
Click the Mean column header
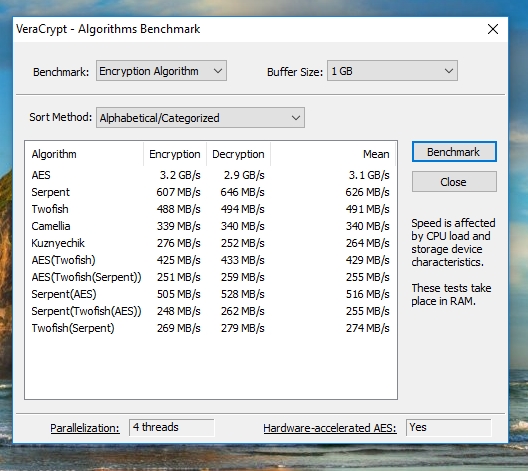coord(333,154)
